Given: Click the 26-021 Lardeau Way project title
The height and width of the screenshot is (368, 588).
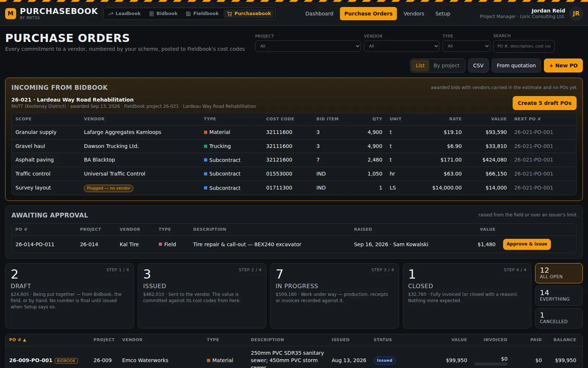Looking at the screenshot, I should pyautogui.click(x=72, y=100).
